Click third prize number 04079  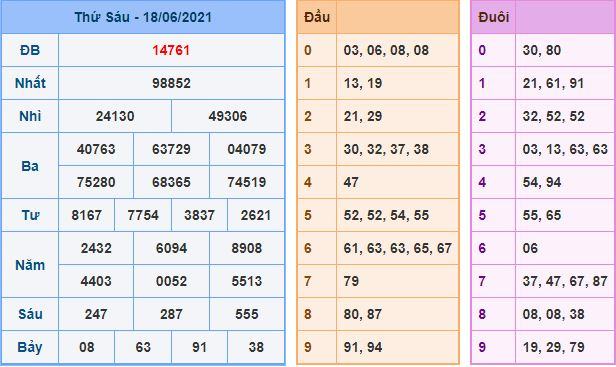click(247, 149)
